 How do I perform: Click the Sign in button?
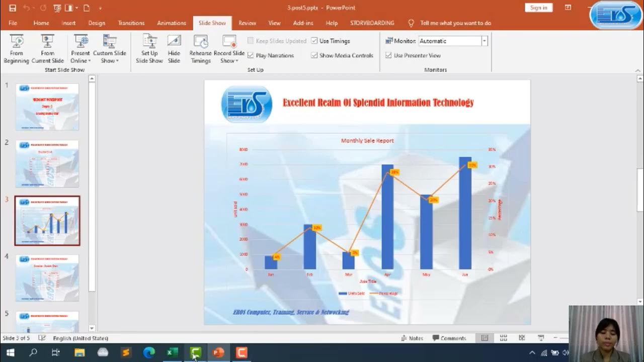[538, 8]
